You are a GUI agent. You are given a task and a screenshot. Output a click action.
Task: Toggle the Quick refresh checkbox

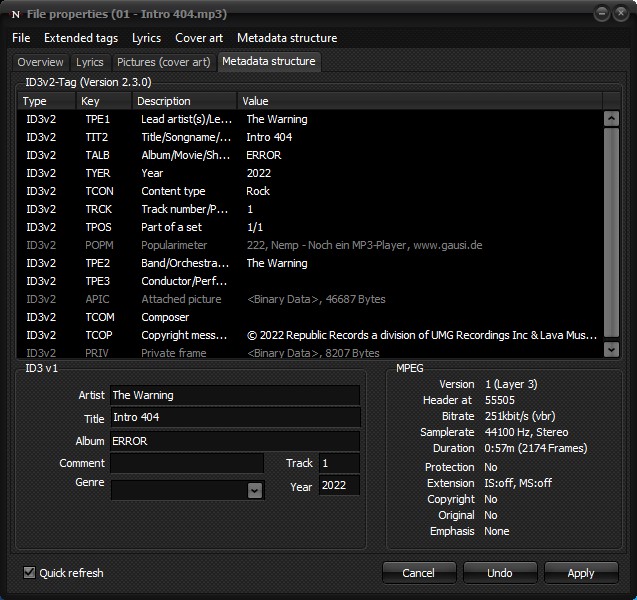[x=30, y=573]
